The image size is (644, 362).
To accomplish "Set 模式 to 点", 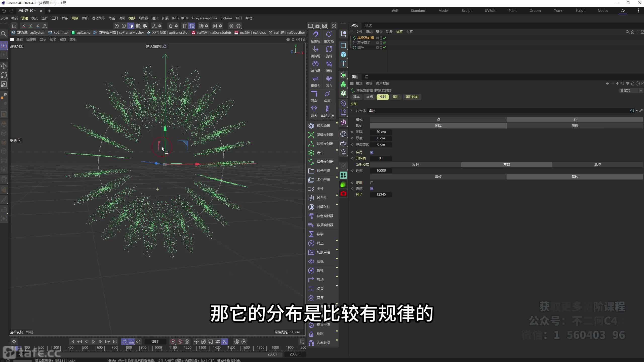I will [x=438, y=120].
